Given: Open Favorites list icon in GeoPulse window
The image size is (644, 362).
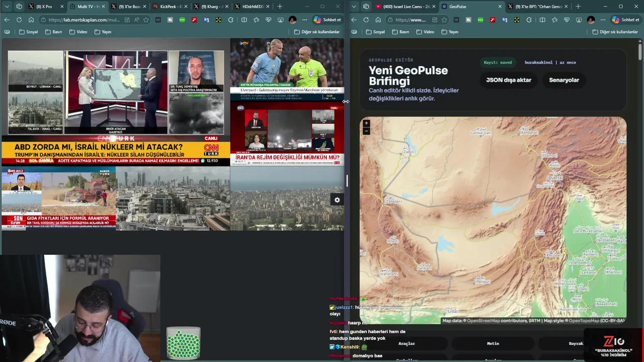Looking at the screenshot, I should point(554,20).
